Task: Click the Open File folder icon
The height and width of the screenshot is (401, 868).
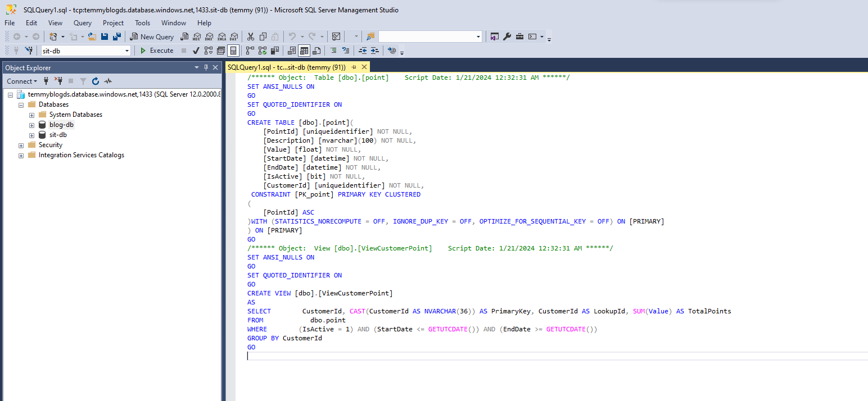Action: [92, 37]
